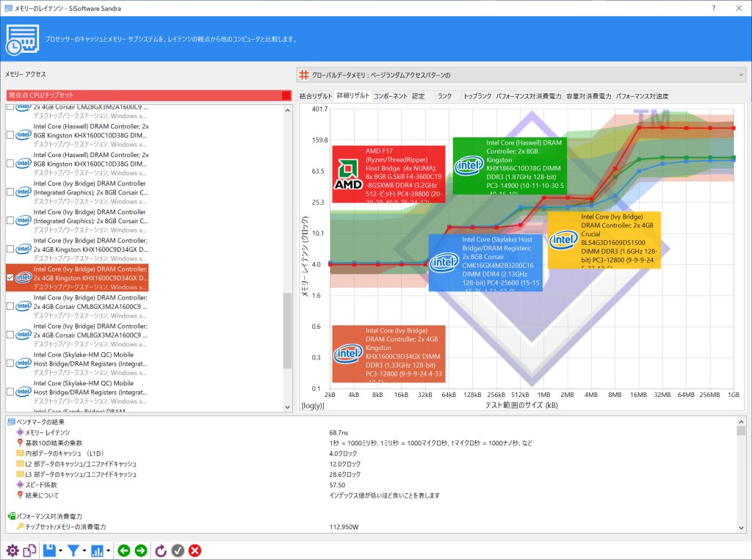
Task: Click the red X cancel icon
Action: [x=195, y=550]
